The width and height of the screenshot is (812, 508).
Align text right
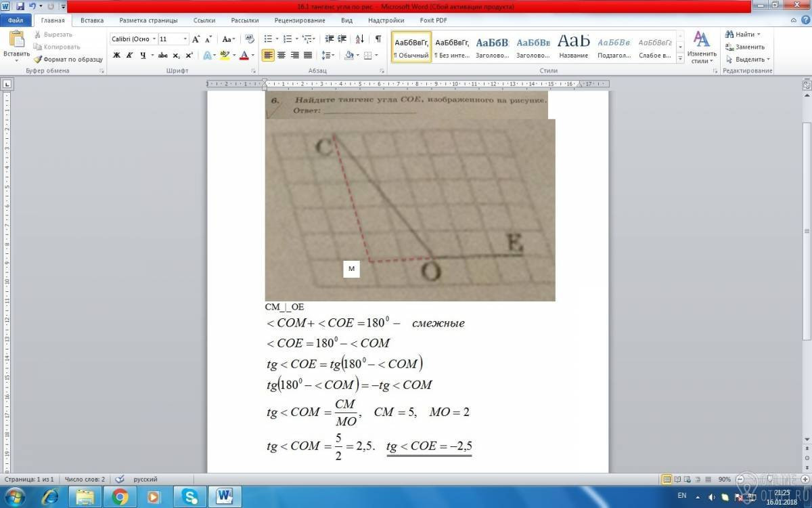[294, 56]
